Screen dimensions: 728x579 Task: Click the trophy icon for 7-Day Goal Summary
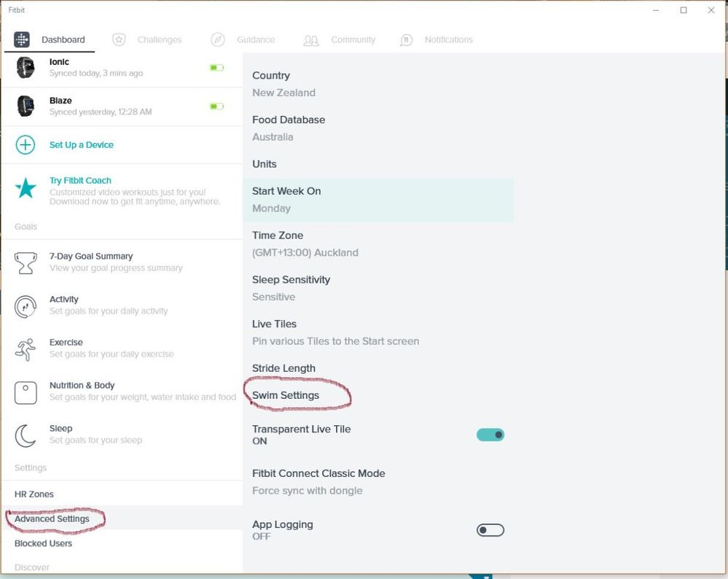pos(26,263)
